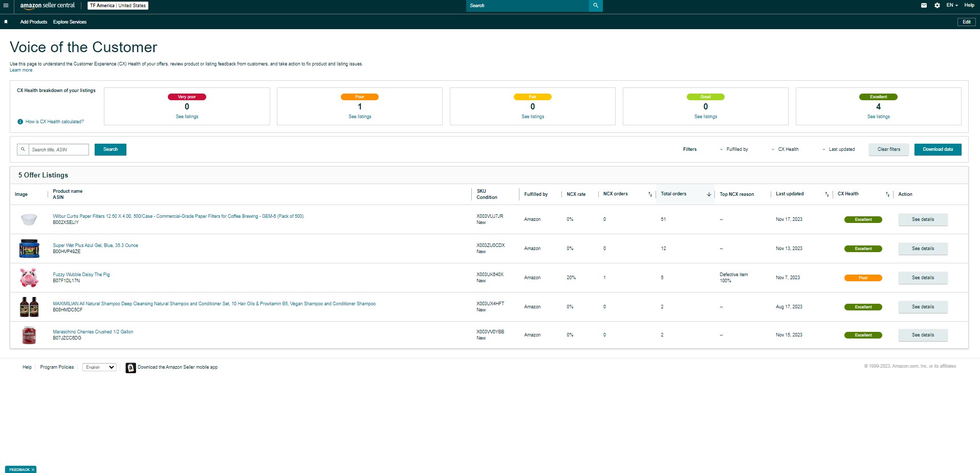This screenshot has height=473, width=980.
Task: Switch the TF America marketplace selector
Action: [x=118, y=6]
